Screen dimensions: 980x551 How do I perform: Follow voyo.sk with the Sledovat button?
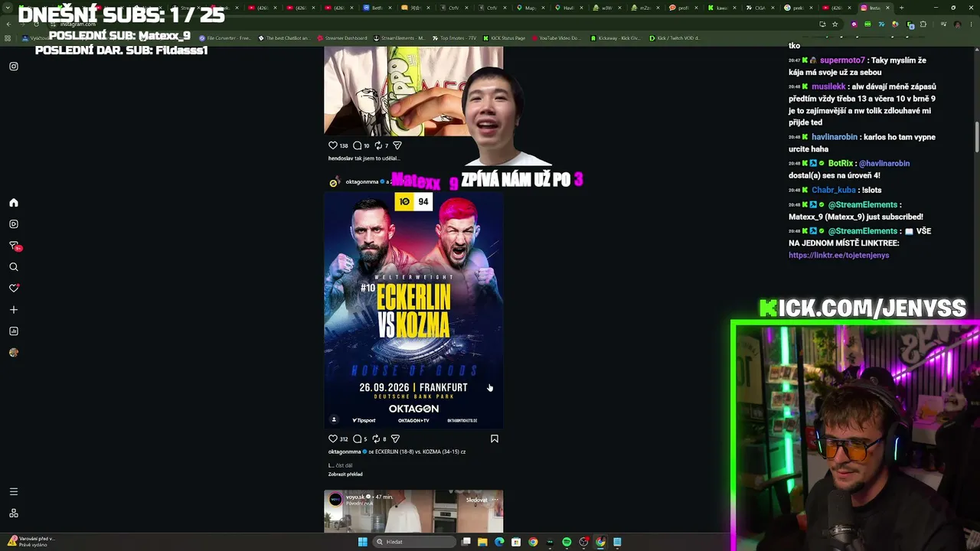(x=476, y=500)
